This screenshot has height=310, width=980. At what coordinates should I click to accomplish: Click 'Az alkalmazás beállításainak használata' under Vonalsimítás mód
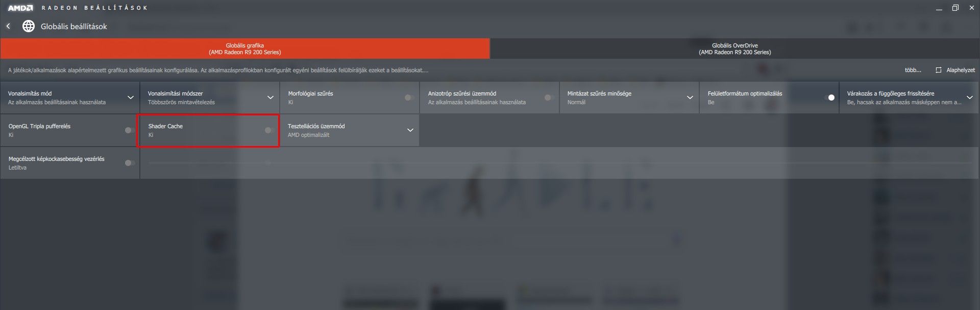[x=57, y=102]
